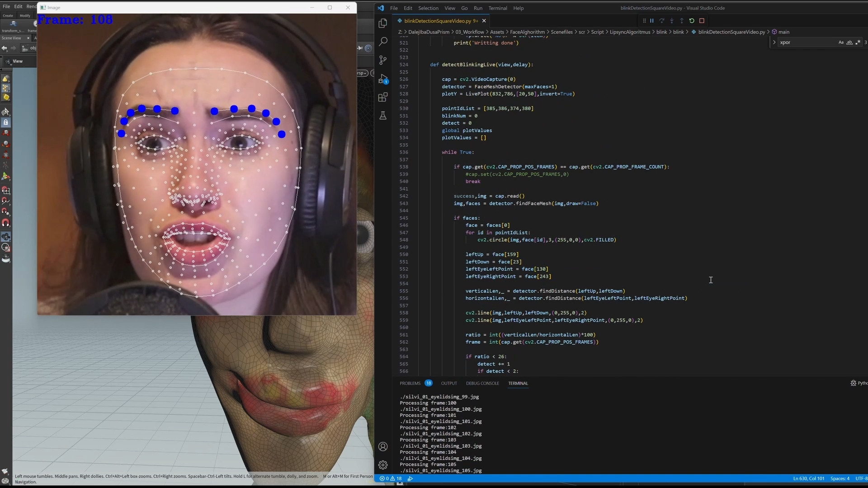
Task: Open the VS Code Help menu
Action: point(519,8)
